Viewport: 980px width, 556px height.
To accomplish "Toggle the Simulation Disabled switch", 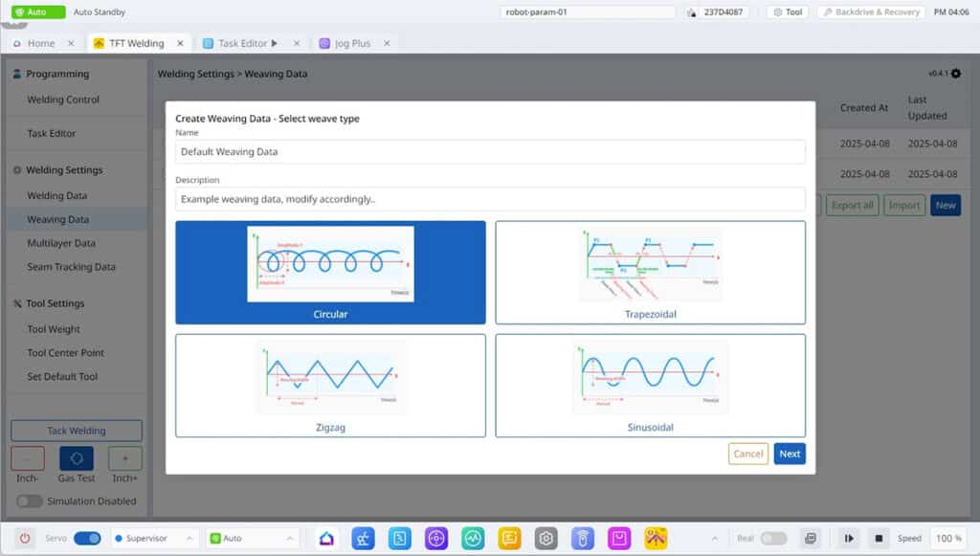I will point(29,501).
